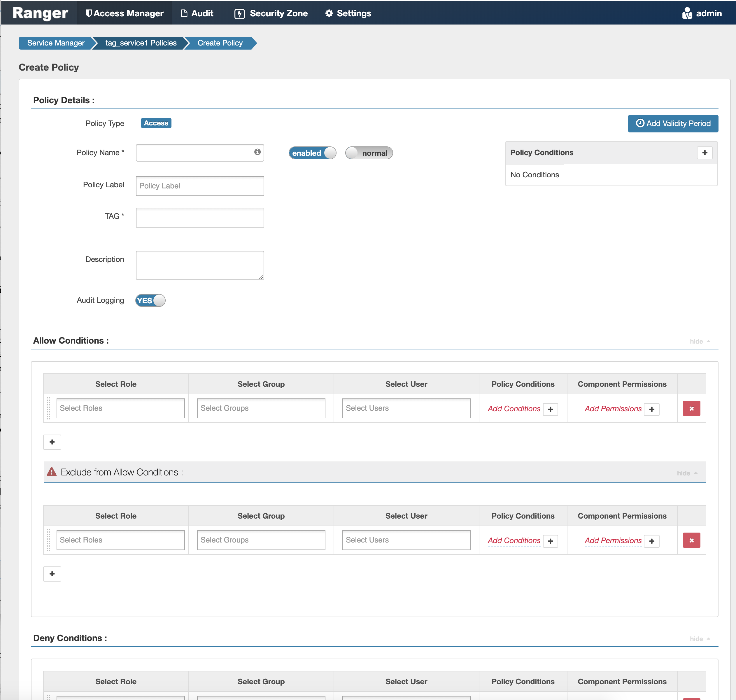Delete the Allow Conditions row with red X
Viewport: 736px width, 700px height.
click(x=691, y=409)
